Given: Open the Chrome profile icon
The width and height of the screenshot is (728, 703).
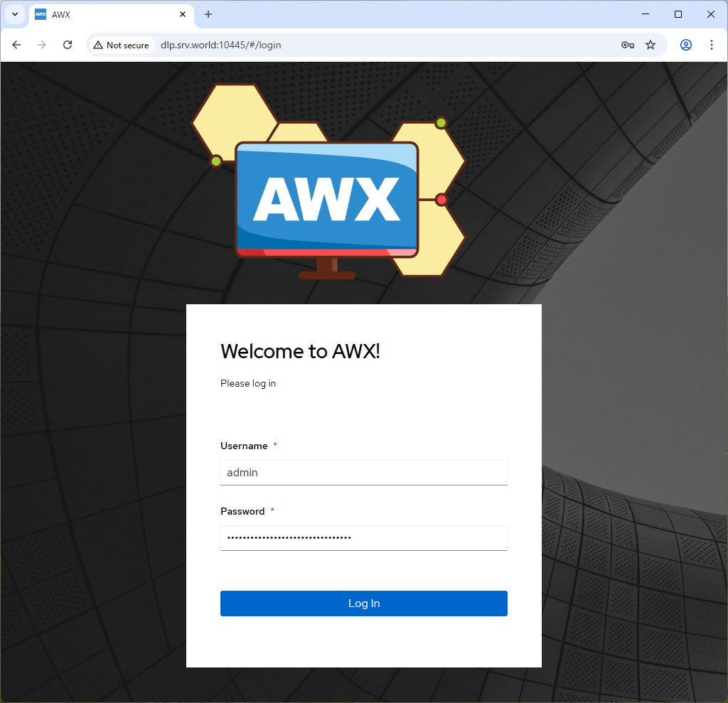Looking at the screenshot, I should (686, 45).
